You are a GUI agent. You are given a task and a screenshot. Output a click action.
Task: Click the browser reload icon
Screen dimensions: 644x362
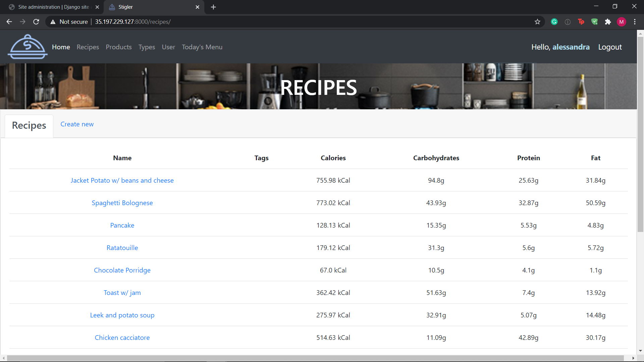(x=36, y=22)
